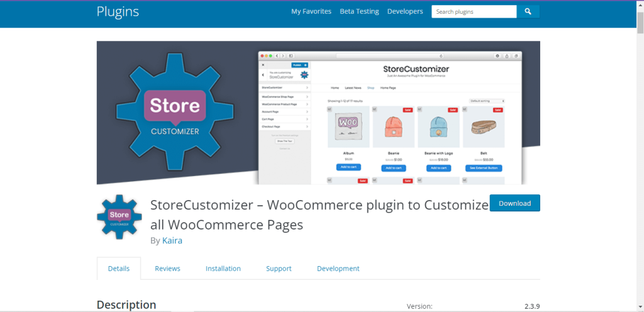The width and height of the screenshot is (644, 312).
Task: Switch to the Support tab
Action: (279, 269)
